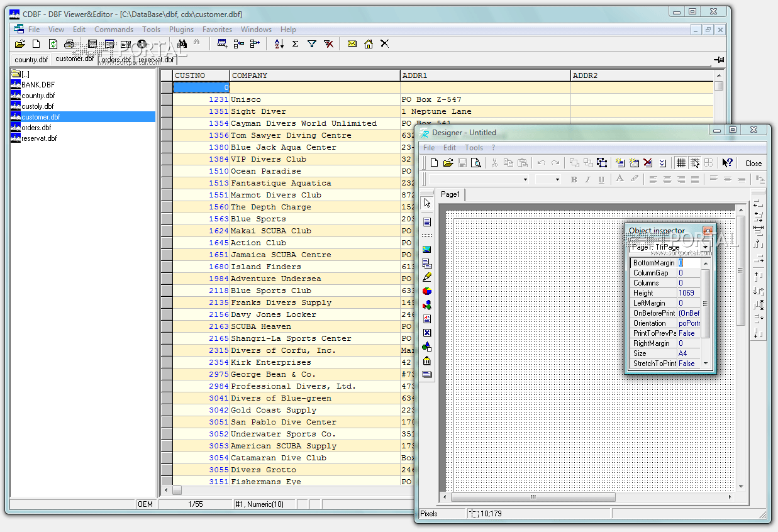The width and height of the screenshot is (778, 532).
Task: Click the page options down-arrow icon
Action: pos(662,163)
